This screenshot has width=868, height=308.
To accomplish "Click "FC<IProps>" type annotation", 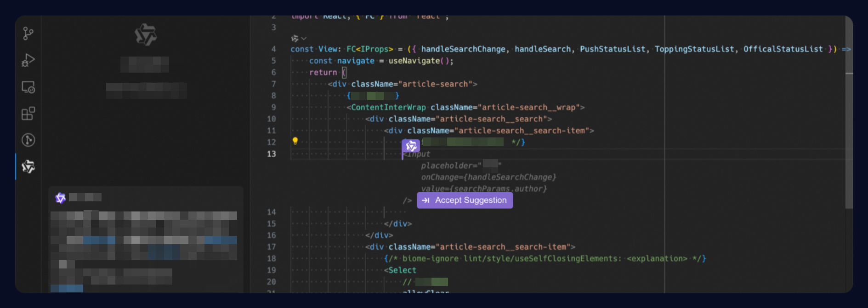I will click(x=370, y=49).
